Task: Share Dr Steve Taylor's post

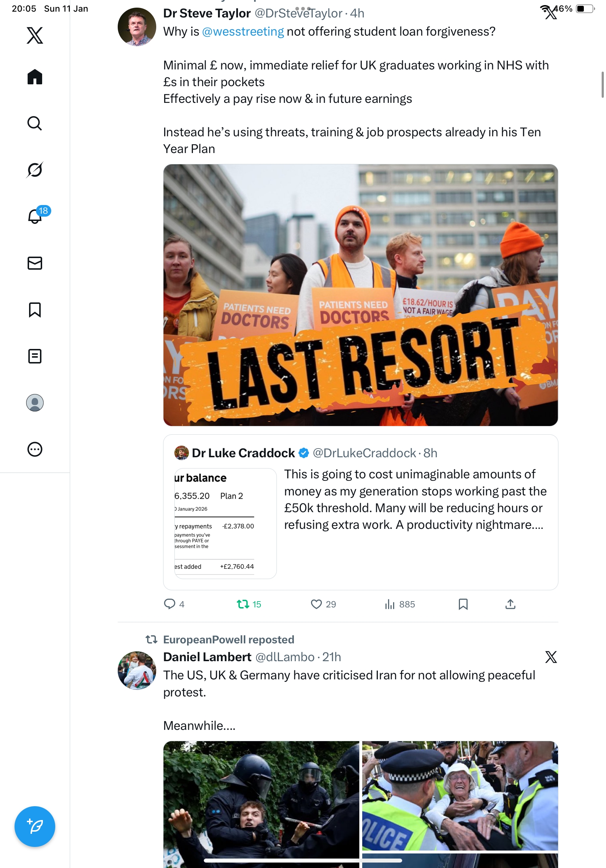Action: [x=510, y=604]
